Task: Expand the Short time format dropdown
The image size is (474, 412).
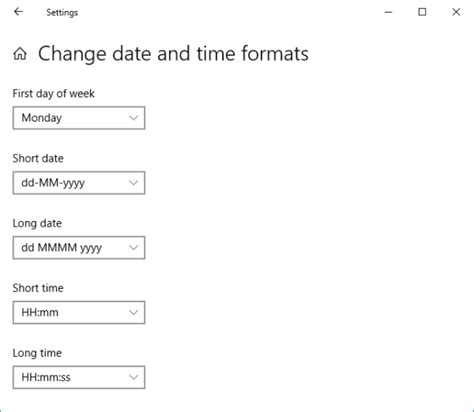Action: coord(79,312)
